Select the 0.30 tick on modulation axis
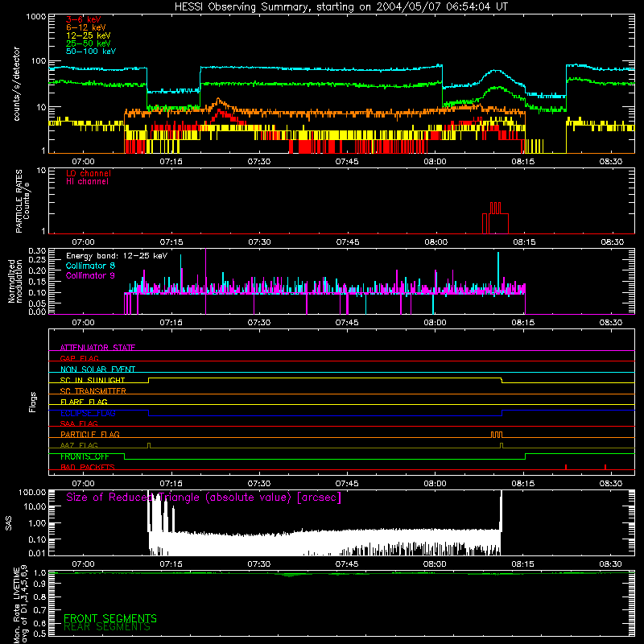Screen dimensions: 644x644 click(x=37, y=250)
